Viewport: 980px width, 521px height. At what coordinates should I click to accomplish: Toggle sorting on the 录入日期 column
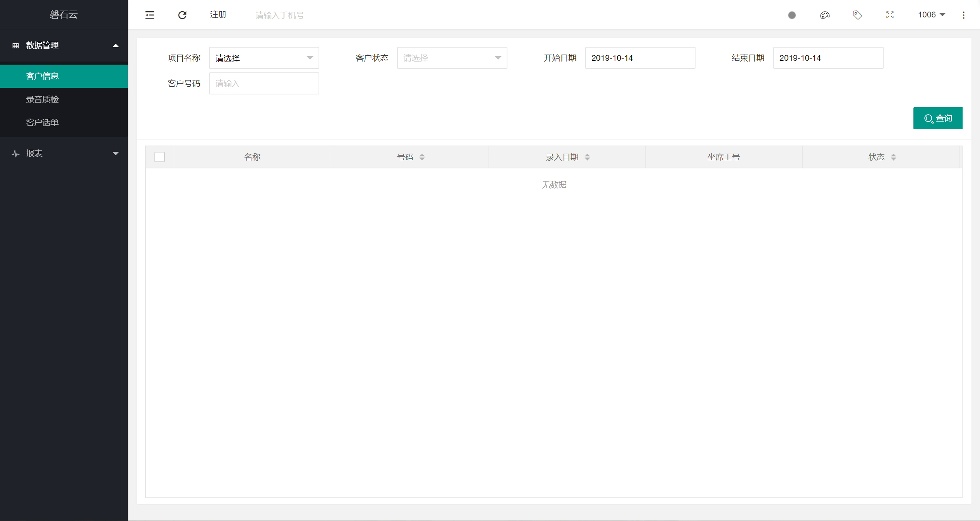pyautogui.click(x=588, y=157)
